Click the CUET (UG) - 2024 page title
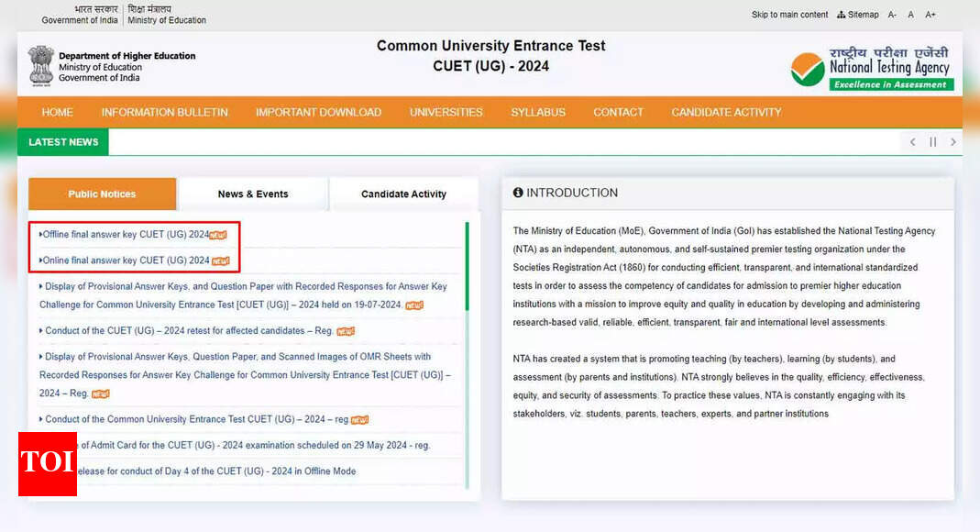 (490, 66)
